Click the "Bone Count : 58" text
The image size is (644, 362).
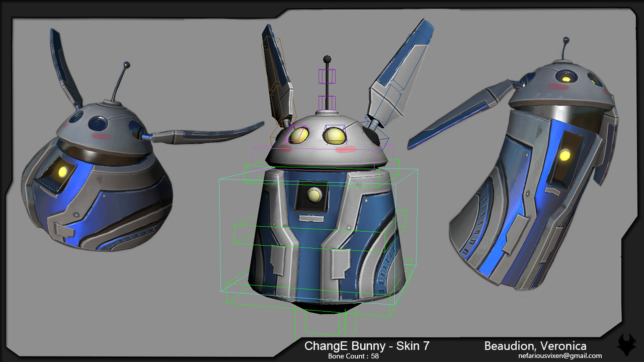pos(353,356)
